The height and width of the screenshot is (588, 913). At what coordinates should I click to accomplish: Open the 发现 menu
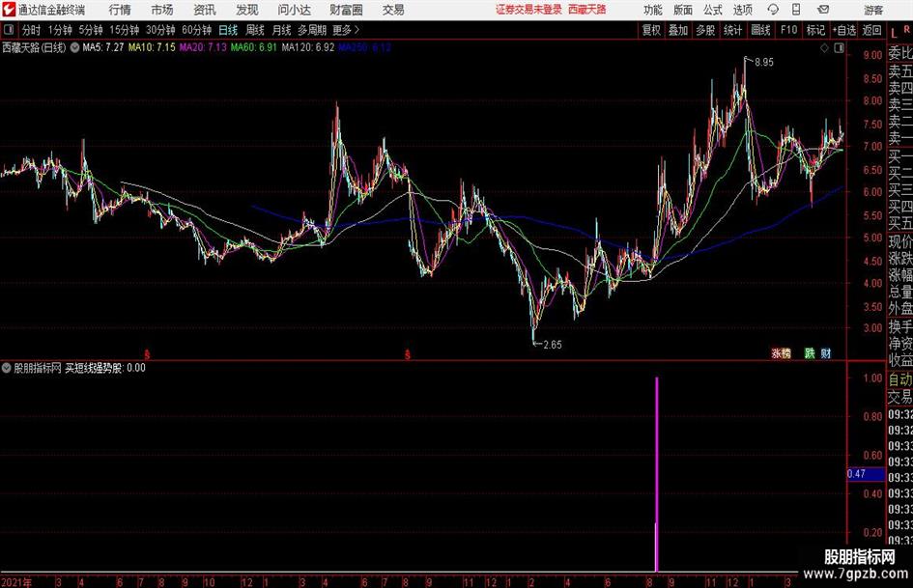click(x=247, y=10)
